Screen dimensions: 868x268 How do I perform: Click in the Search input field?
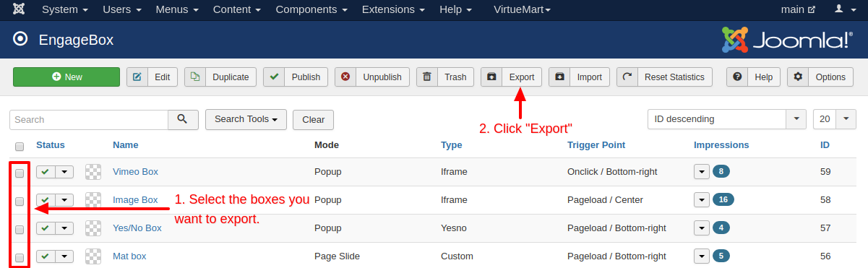89,119
